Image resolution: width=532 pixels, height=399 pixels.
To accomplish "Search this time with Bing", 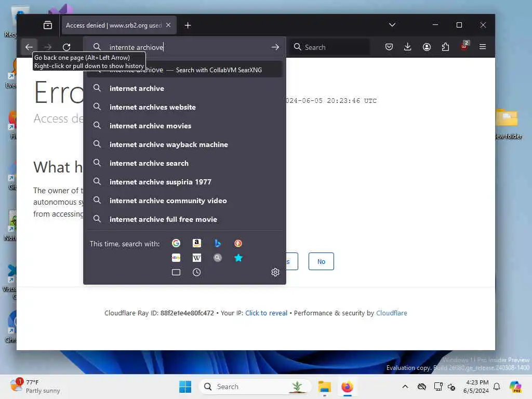I will click(218, 243).
